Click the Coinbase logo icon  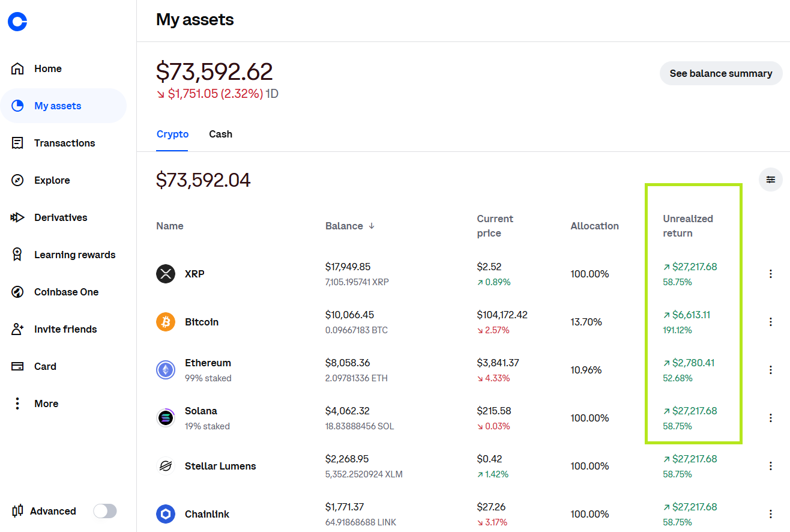coord(17,22)
